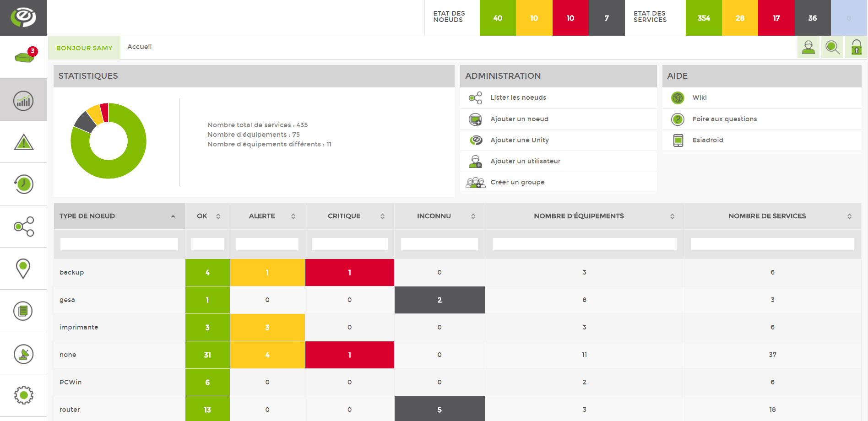This screenshot has height=421, width=868.
Task: Open the statistics chart sidebar icon
Action: (x=23, y=100)
